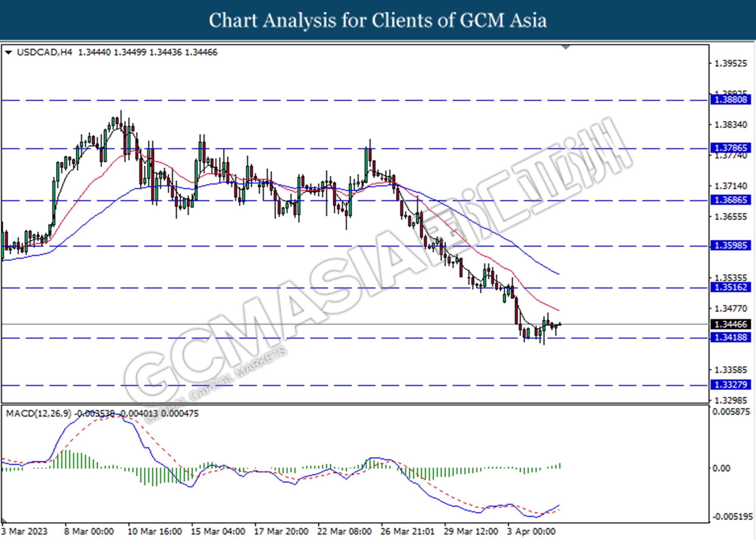Click the 1.34770 price scale value

coord(731,309)
